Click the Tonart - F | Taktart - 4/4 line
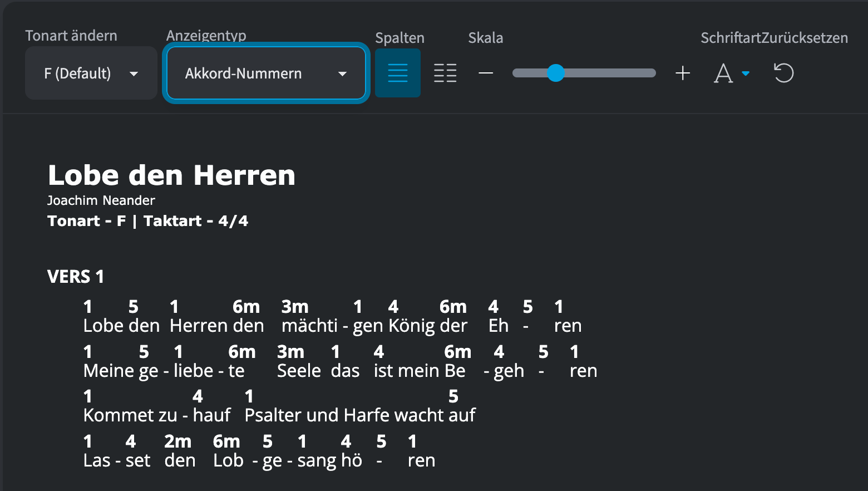Viewport: 868px width, 491px height. click(x=148, y=221)
